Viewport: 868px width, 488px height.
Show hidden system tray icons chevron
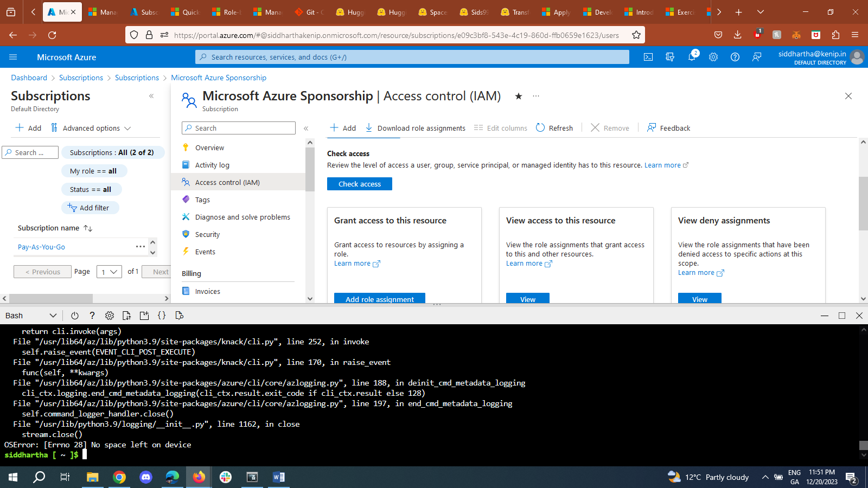[x=765, y=477]
